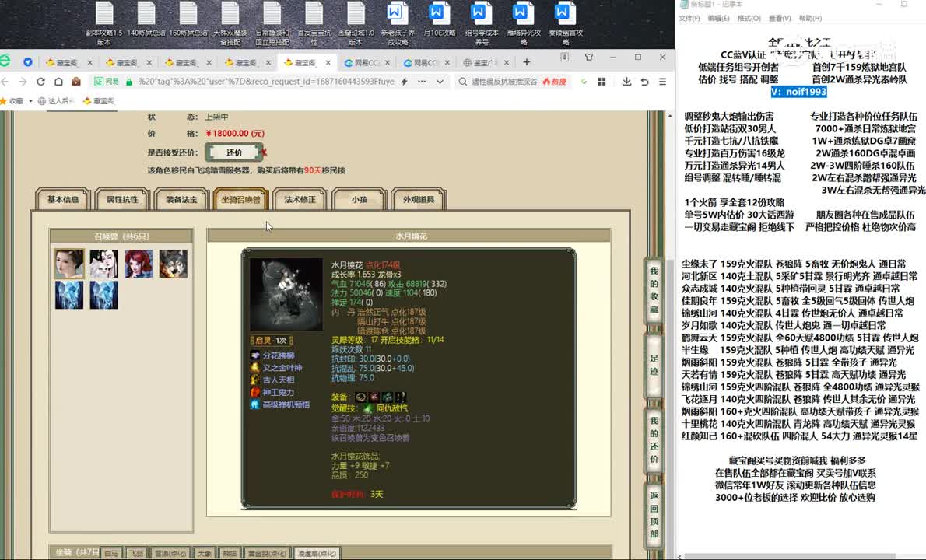The image size is (926, 560).
Task: Reload the page with the refresh icon
Action: 40,82
